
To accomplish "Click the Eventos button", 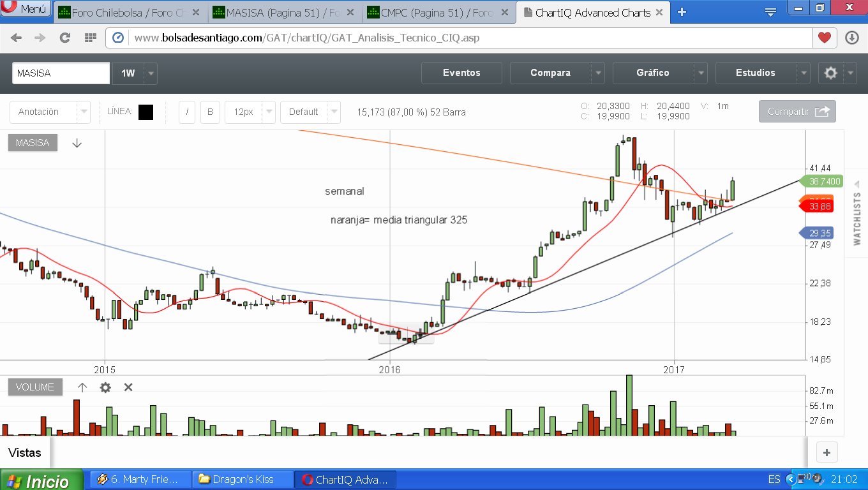I will [x=461, y=73].
